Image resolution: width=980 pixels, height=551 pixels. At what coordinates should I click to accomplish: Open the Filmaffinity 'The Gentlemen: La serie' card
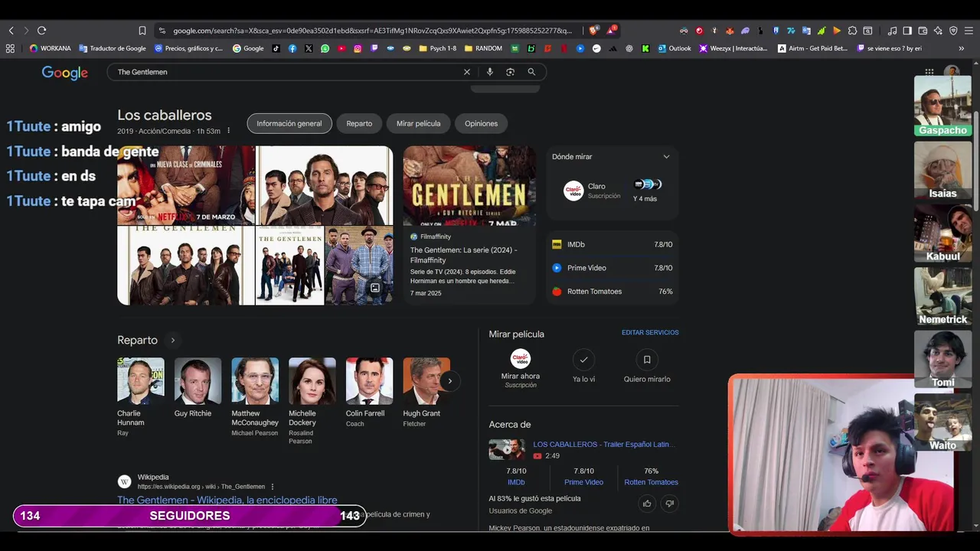(469, 225)
